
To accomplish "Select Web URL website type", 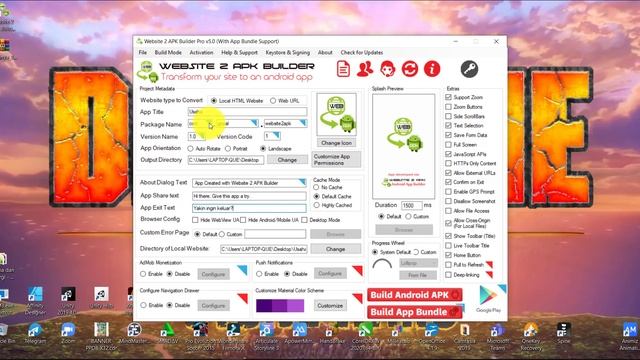I will coord(273,100).
